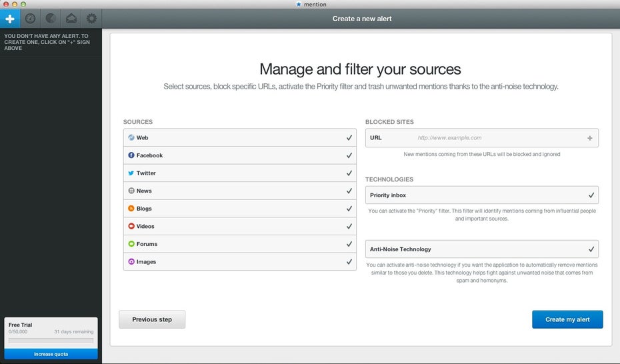620x364 pixels.
Task: Click the Priority inbox label
Action: click(388, 195)
